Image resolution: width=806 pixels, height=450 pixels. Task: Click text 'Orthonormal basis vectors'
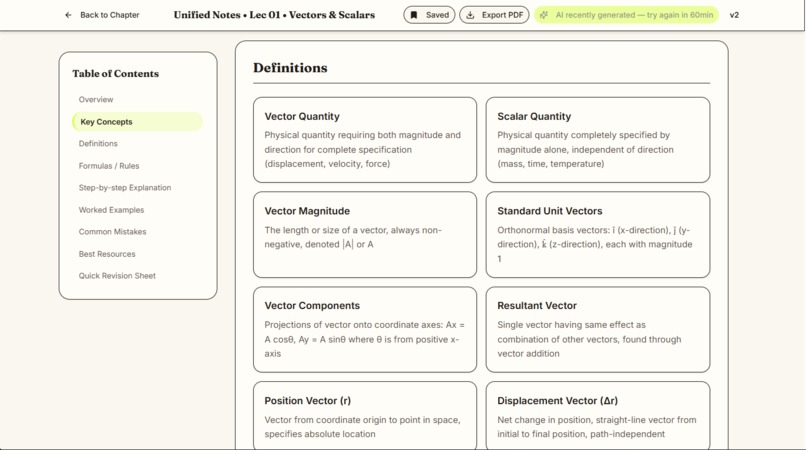[x=553, y=230]
